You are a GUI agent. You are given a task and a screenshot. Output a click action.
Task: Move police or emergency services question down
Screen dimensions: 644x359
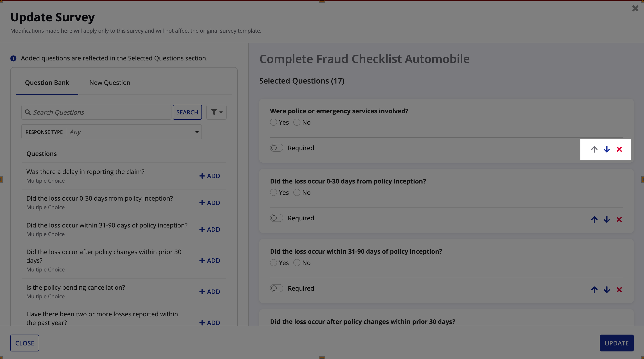tap(607, 149)
